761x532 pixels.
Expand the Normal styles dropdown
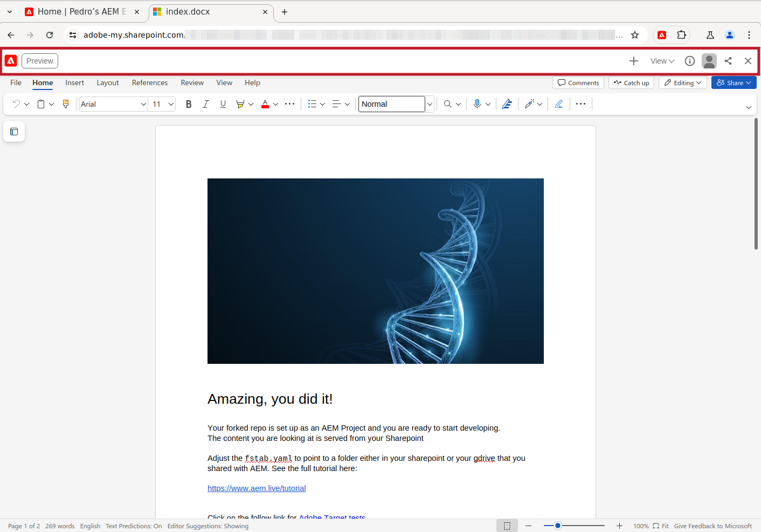pyautogui.click(x=430, y=104)
